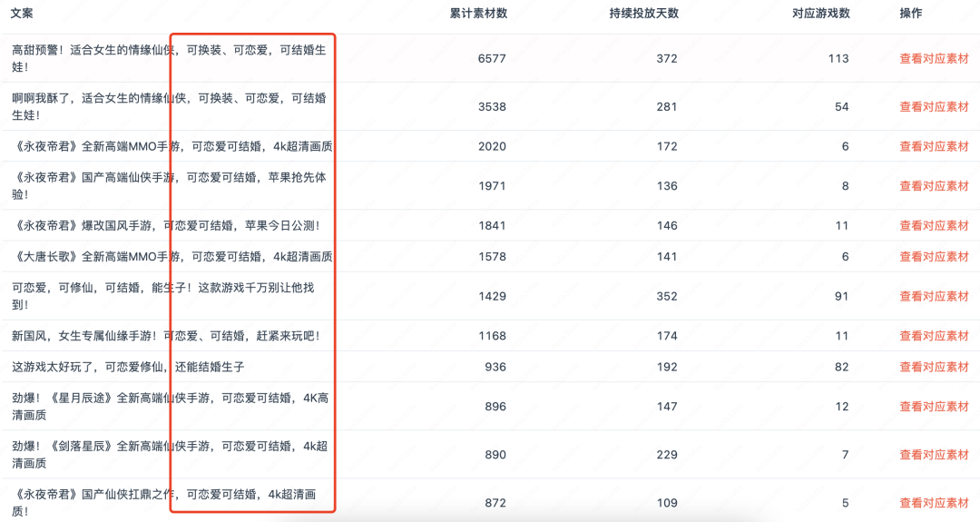Select the copy starting 啊啊我酥了
The height and width of the screenshot is (522, 980).
(x=169, y=106)
